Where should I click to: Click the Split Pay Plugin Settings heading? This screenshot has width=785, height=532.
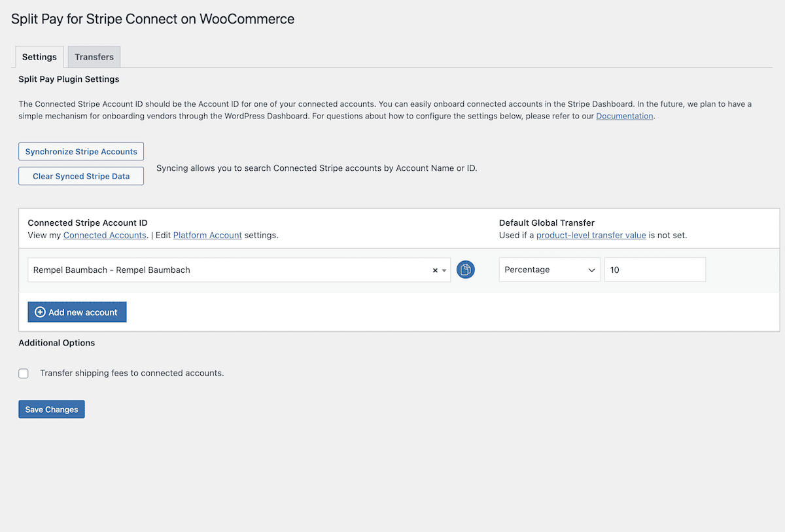click(x=69, y=79)
